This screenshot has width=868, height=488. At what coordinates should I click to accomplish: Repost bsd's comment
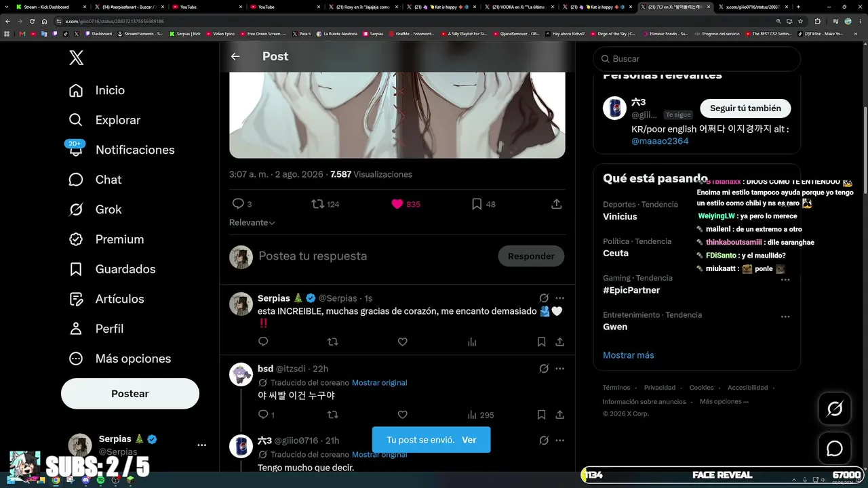coord(332,415)
